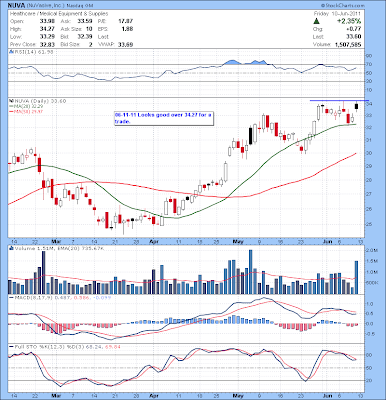Select the Friday 10-Jun-2011 date
The width and height of the screenshot is (386, 400).
337,14
